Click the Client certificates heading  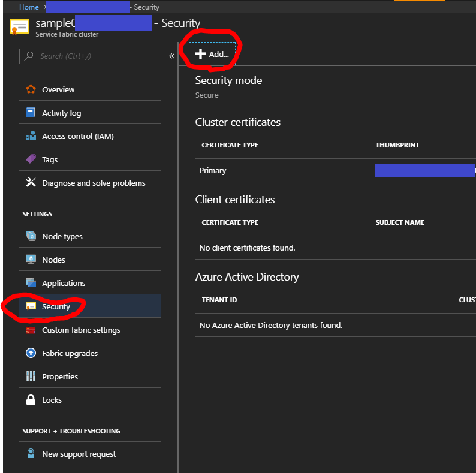[x=234, y=200]
